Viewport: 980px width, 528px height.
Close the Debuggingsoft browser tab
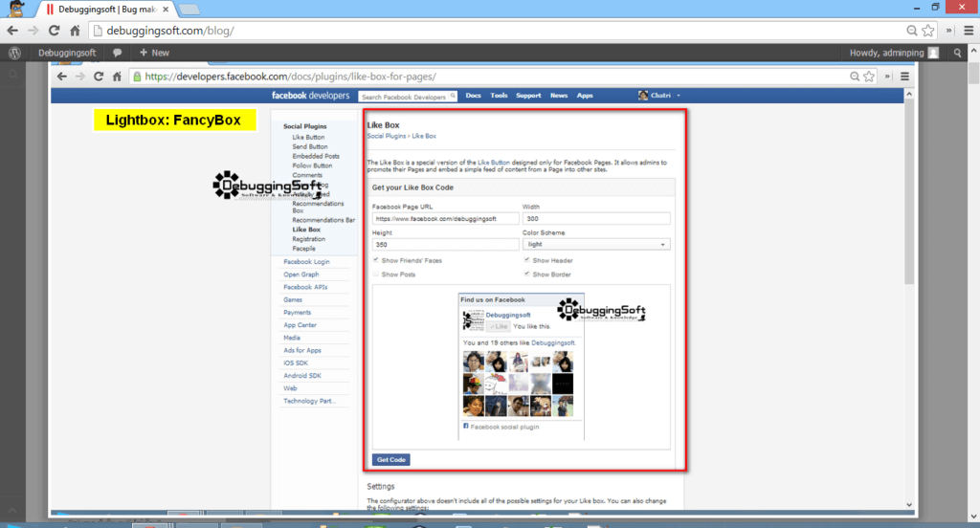166,10
